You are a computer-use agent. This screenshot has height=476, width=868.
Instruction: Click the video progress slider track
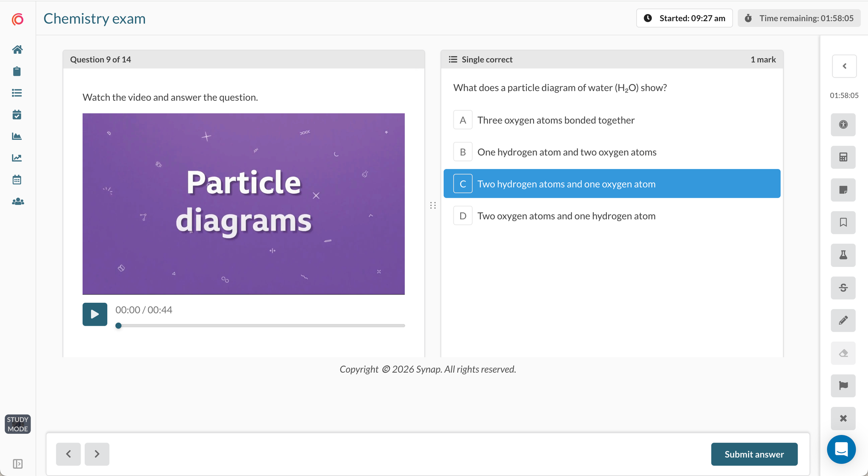click(x=260, y=326)
